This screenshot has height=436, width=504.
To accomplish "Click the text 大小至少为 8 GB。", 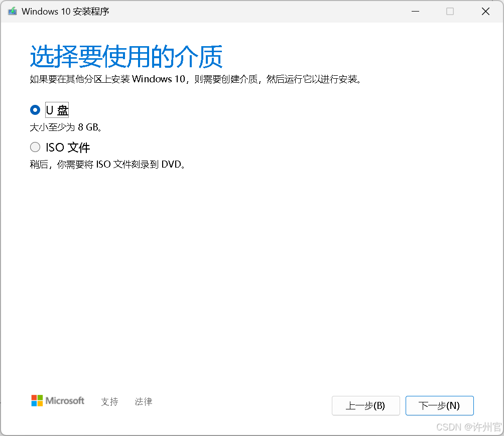I will coord(66,127).
